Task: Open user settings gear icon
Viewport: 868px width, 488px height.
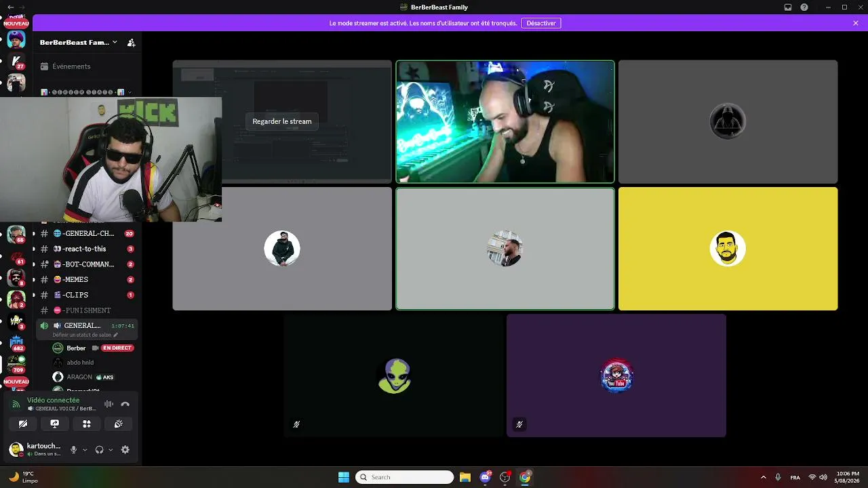Action: (125, 449)
